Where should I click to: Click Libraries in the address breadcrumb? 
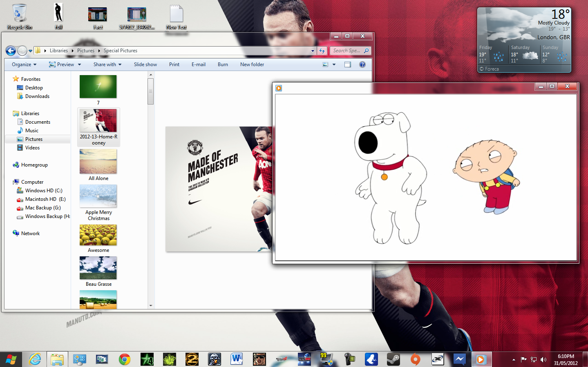(59, 51)
